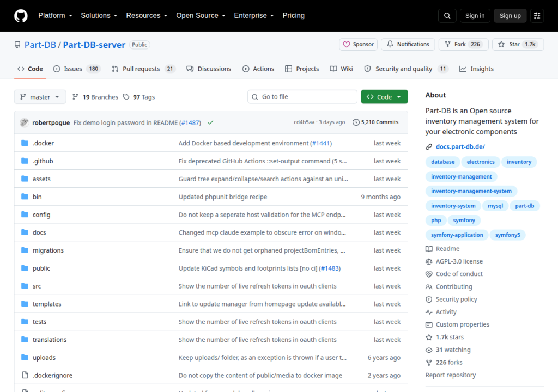Expand the green Code dropdown button
This screenshot has height=392, width=558.
[x=384, y=97]
